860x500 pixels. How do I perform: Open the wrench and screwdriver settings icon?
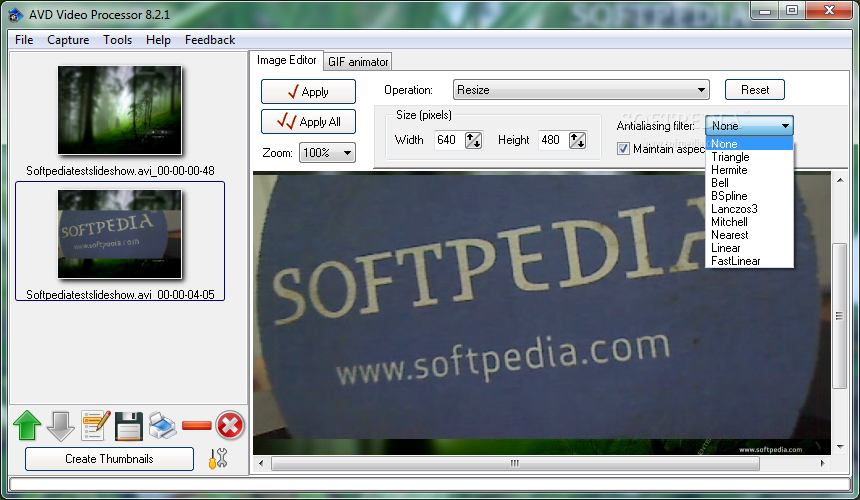click(218, 458)
